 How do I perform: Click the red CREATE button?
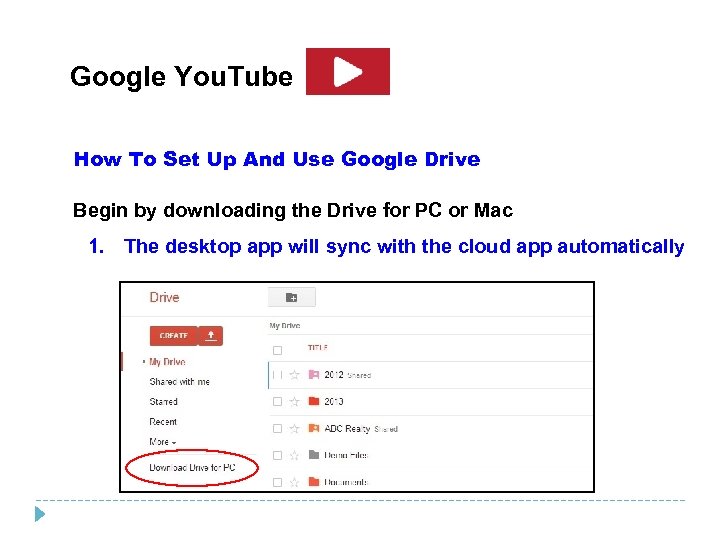click(174, 336)
